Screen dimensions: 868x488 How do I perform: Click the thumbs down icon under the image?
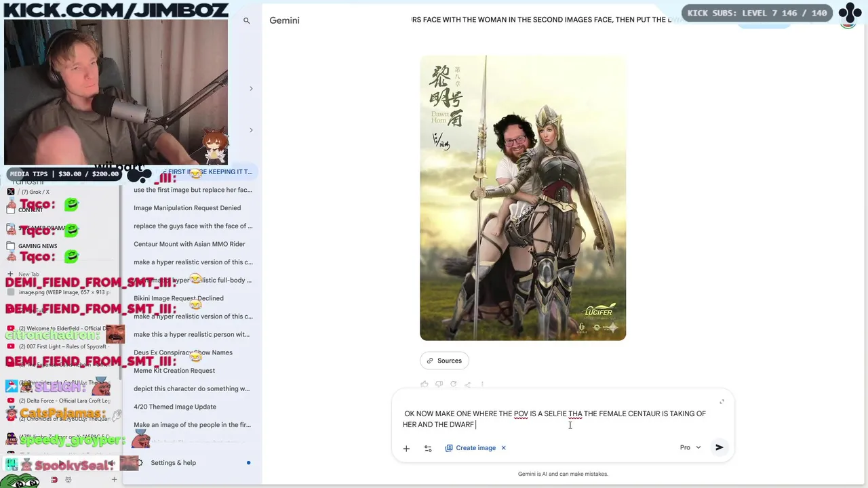(439, 384)
